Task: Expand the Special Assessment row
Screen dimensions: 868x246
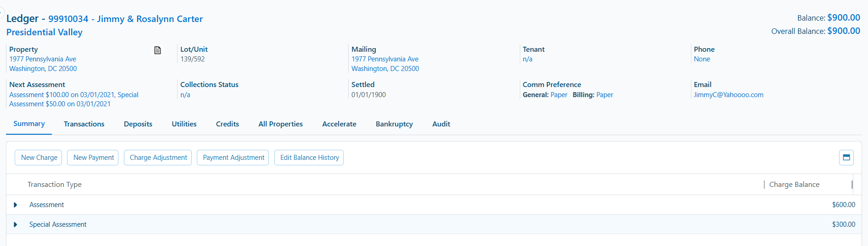Action: click(x=16, y=224)
